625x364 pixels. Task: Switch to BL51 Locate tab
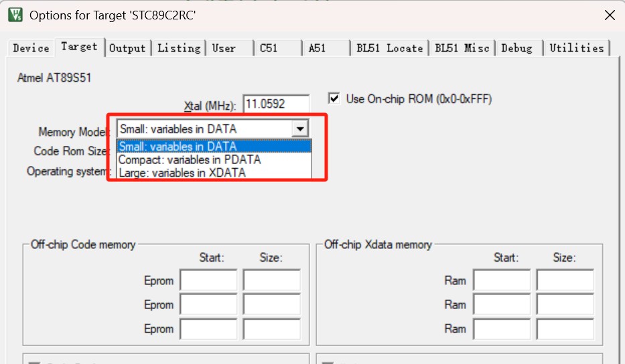[389, 48]
